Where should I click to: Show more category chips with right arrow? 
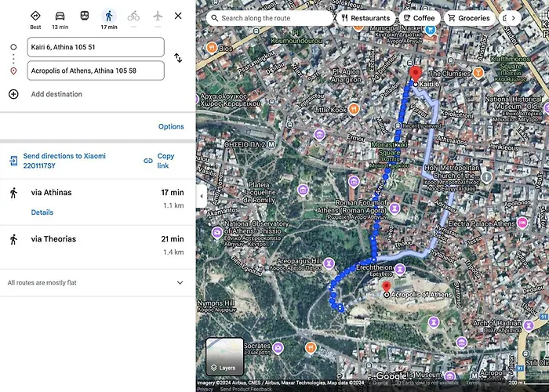513,18
